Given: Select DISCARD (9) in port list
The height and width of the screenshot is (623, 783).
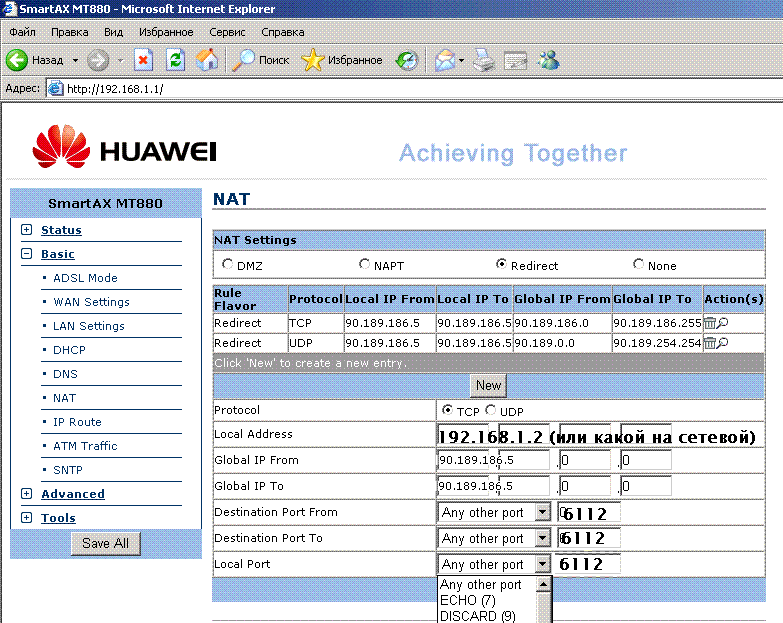Looking at the screenshot, I should point(477,616).
